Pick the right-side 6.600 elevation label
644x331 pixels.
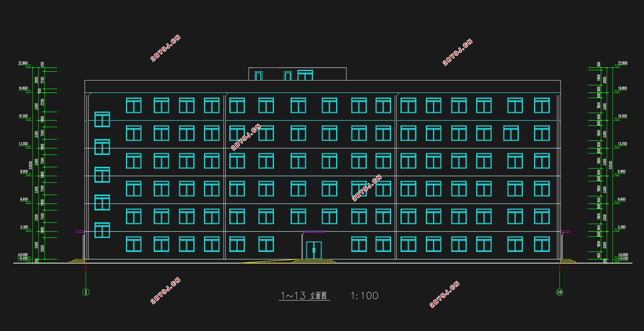pos(622,199)
